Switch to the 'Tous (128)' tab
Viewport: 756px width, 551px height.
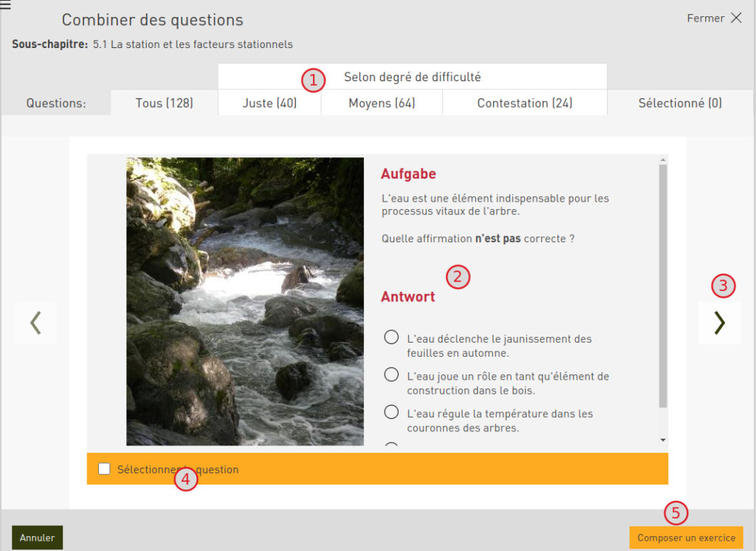(x=164, y=103)
